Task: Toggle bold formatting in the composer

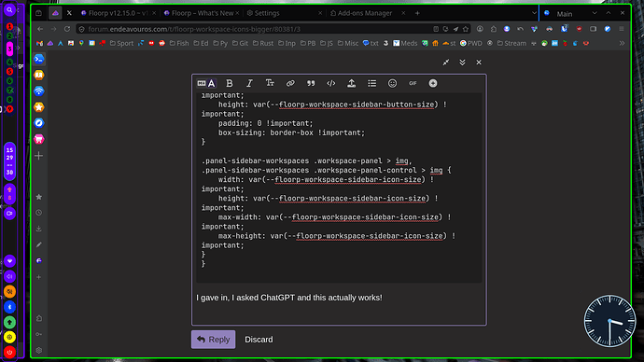Action: tap(230, 83)
